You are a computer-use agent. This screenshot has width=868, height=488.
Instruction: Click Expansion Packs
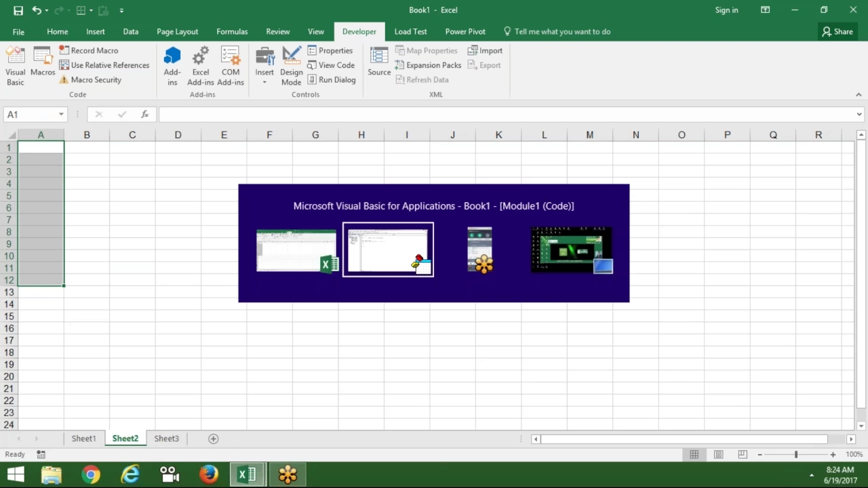pyautogui.click(x=428, y=65)
